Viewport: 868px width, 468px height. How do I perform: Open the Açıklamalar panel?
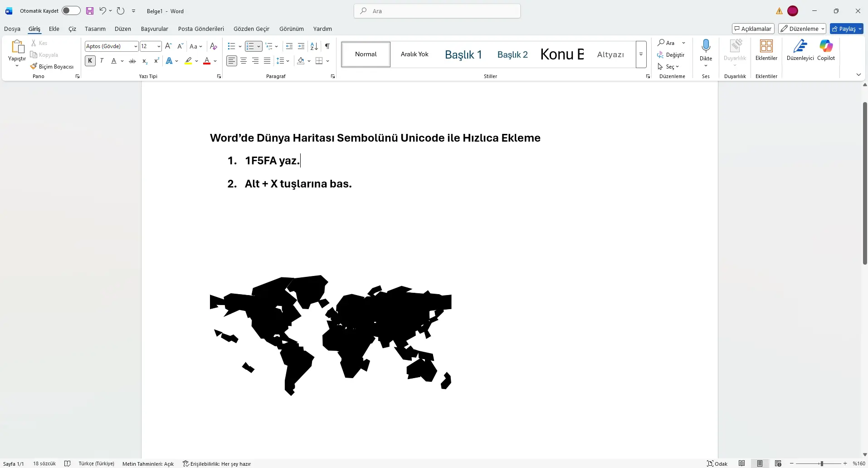753,29
